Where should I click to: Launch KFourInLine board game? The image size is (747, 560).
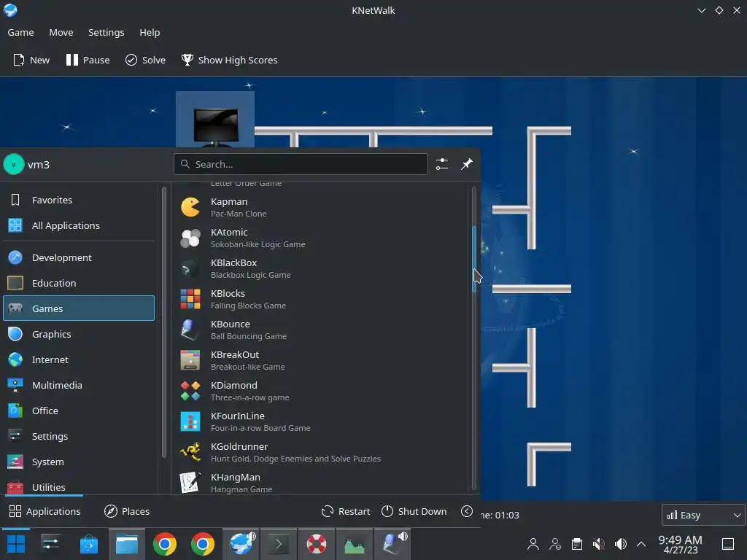(320, 422)
